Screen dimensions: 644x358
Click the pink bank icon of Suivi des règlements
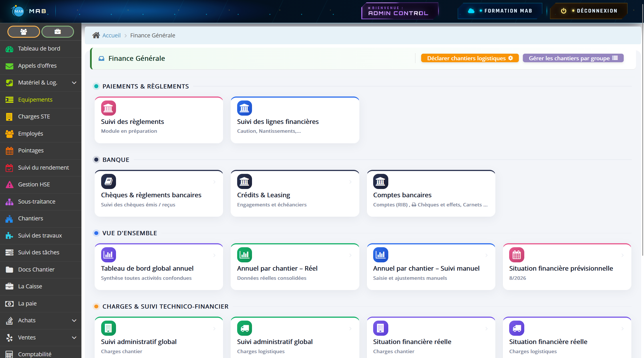[109, 108]
